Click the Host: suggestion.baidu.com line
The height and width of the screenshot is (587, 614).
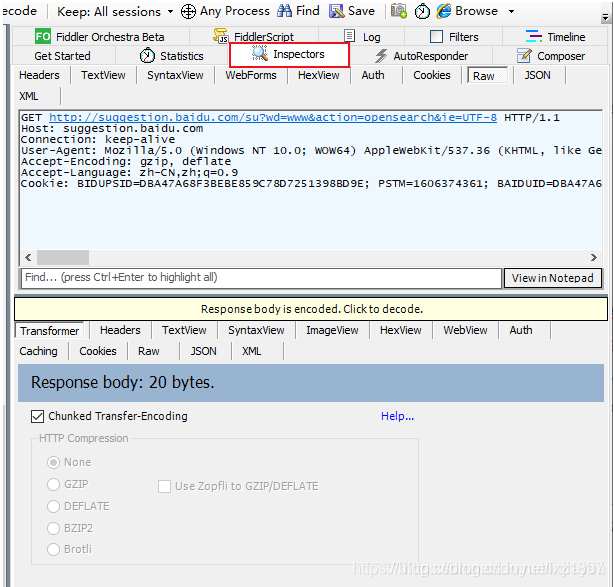[x=112, y=128]
